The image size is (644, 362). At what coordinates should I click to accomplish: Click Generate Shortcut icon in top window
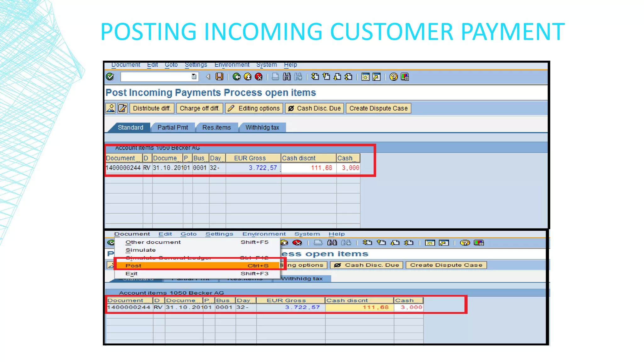pos(376,77)
